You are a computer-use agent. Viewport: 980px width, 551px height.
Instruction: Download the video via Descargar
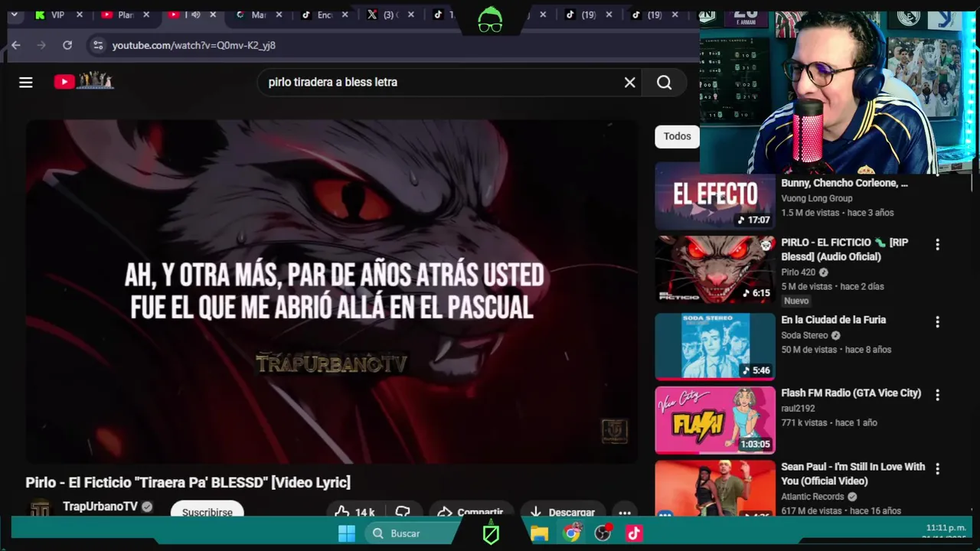[563, 512]
